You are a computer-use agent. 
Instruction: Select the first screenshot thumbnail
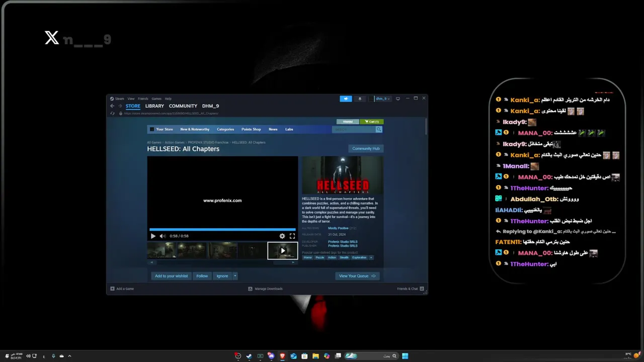162,250
